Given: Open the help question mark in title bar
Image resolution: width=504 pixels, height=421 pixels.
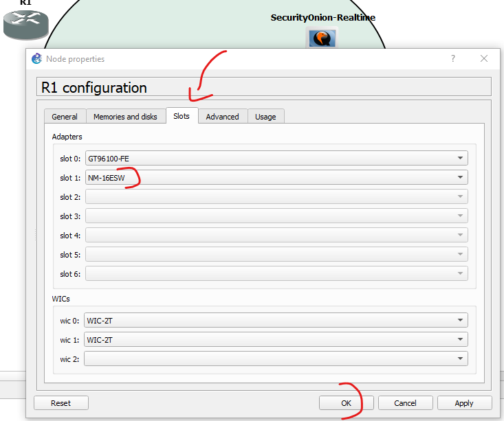Looking at the screenshot, I should click(453, 58).
